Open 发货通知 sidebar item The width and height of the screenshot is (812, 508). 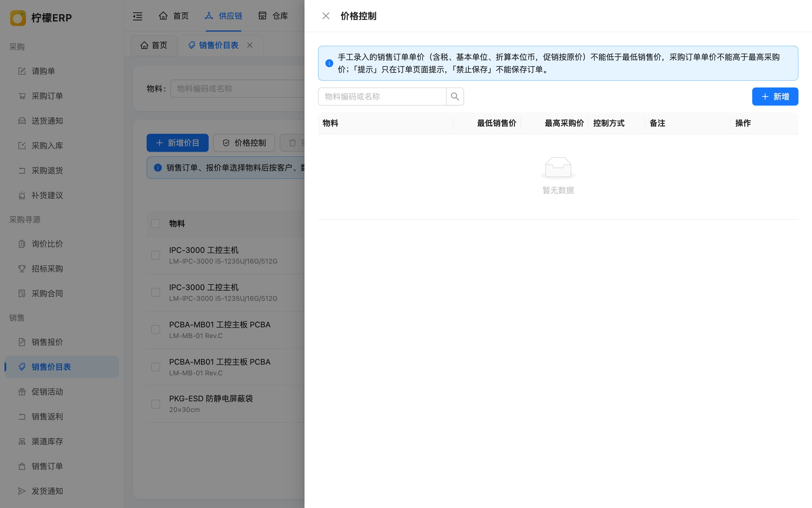tap(62, 491)
